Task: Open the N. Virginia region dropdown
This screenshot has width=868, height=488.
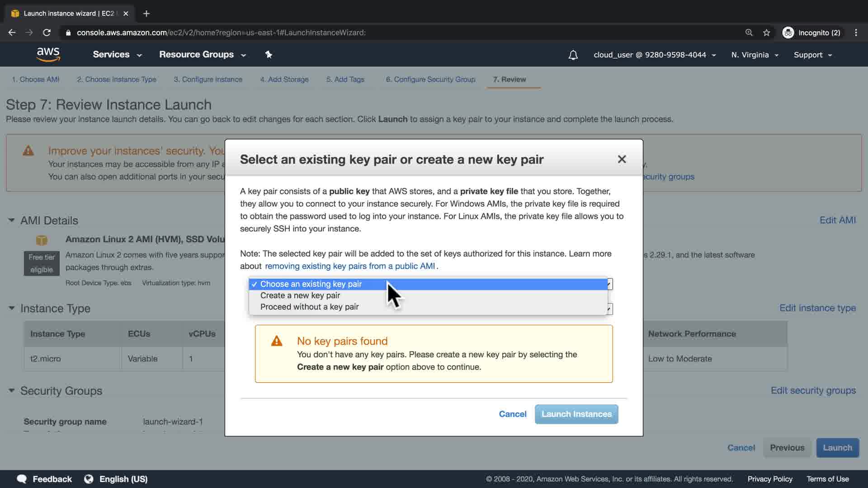Action: coord(755,55)
